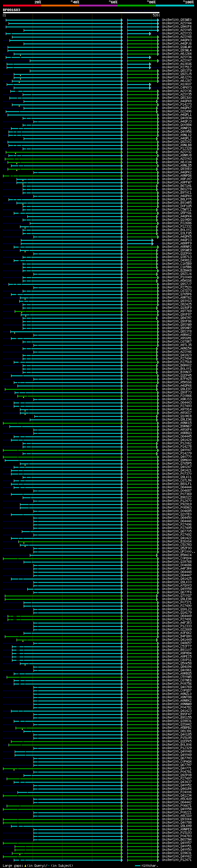Select hit label UniRef100_A9CSG0
Screen dimensions: 197x868
coord(177,815)
